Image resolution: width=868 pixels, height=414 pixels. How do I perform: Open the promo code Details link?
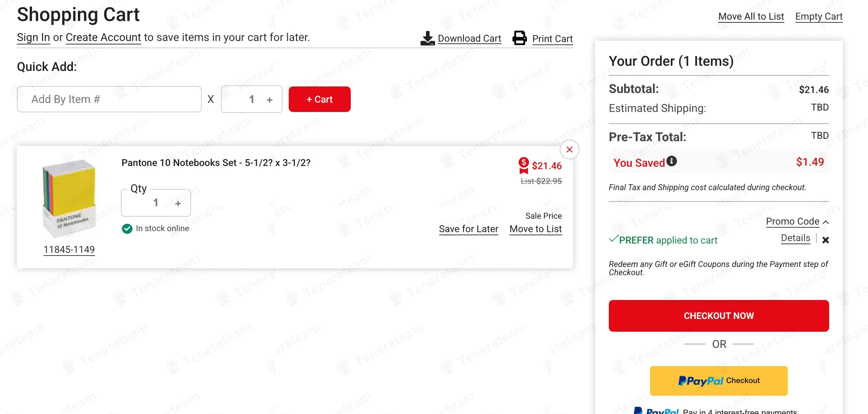[795, 238]
